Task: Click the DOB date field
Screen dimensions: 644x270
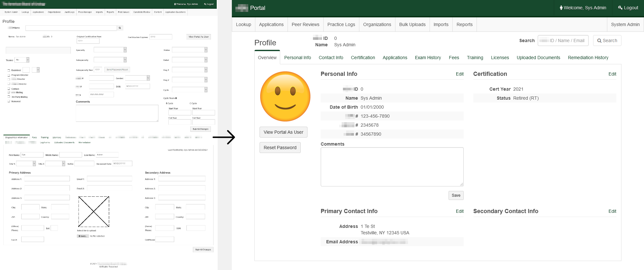Action: 137,86
